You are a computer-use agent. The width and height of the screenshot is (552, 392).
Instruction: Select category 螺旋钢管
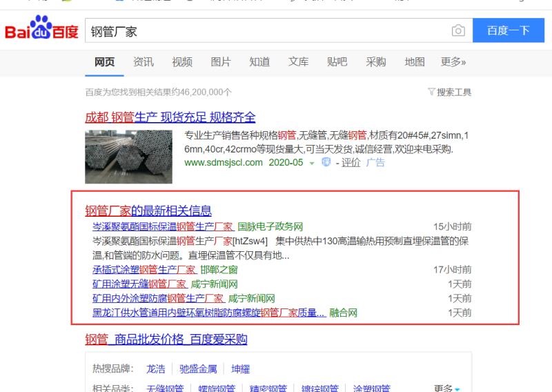click(217, 389)
